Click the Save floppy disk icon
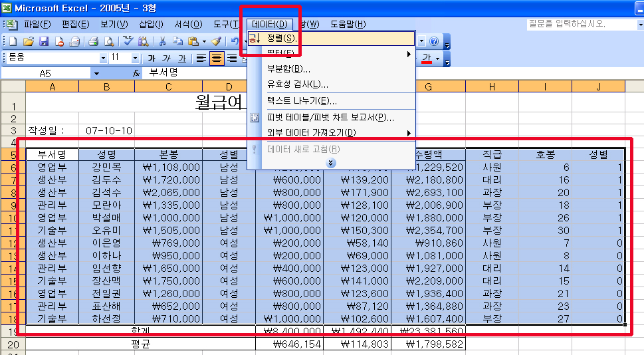 44,41
